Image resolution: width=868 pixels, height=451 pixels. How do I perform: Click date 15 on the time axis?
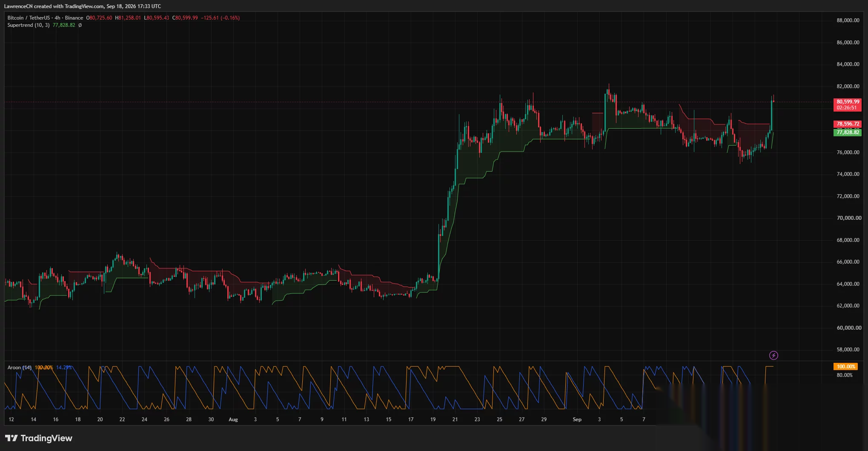pos(389,419)
